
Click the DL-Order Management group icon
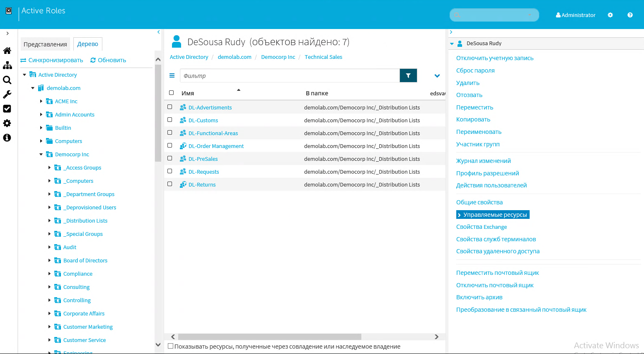[x=183, y=146]
